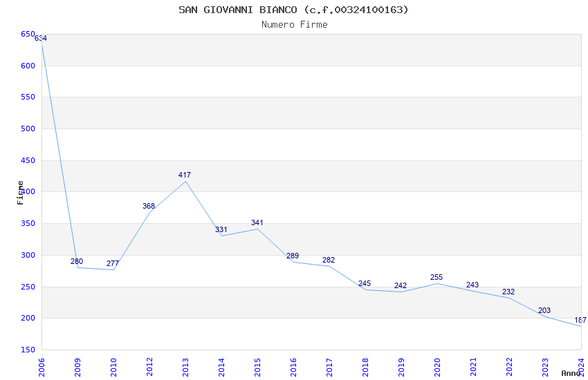The width and height of the screenshot is (588, 380).
Task: Click the horizontal axis title Anno
Action: coord(571,373)
